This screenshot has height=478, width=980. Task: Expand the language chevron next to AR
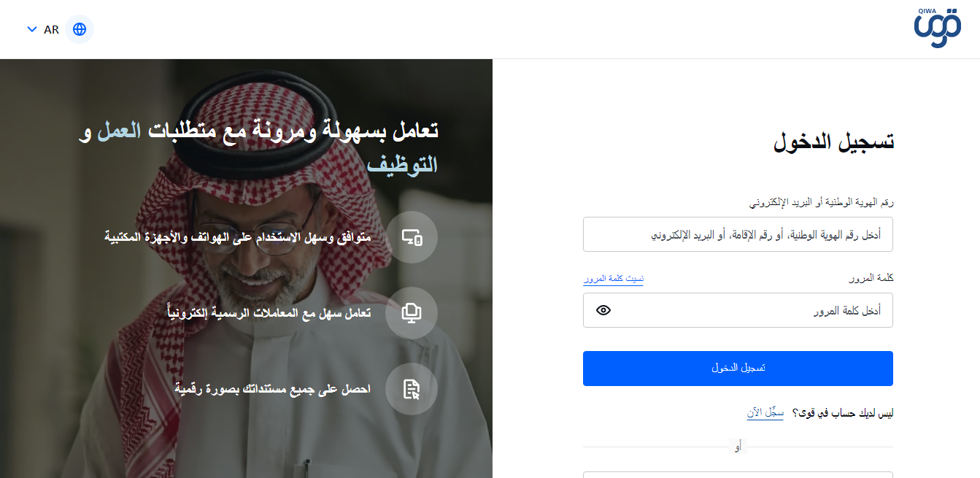click(x=31, y=29)
